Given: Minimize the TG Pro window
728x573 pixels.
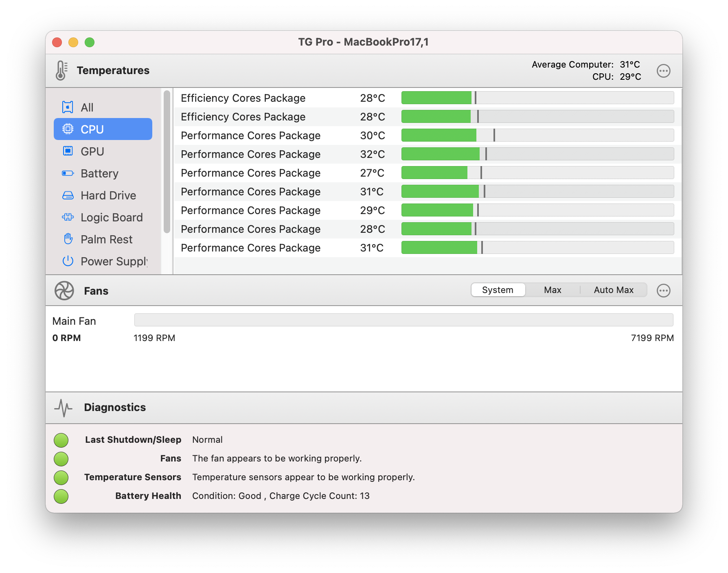Looking at the screenshot, I should pyautogui.click(x=73, y=42).
